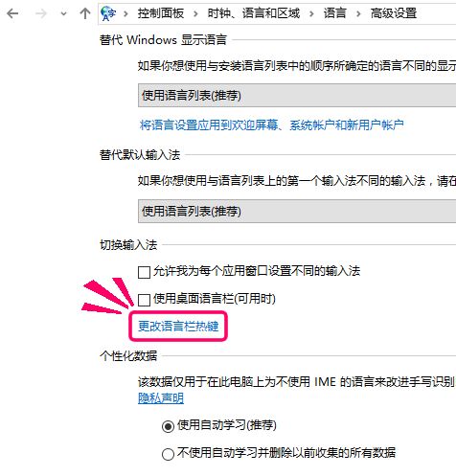456x476 pixels.
Task: Select 控制面板 in the breadcrumb path
Action: pyautogui.click(x=161, y=13)
